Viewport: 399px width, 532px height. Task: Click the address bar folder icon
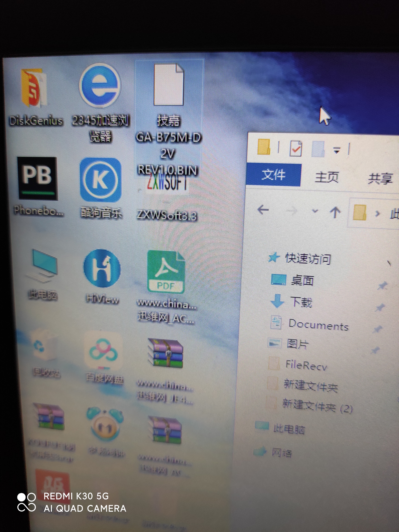coord(360,213)
